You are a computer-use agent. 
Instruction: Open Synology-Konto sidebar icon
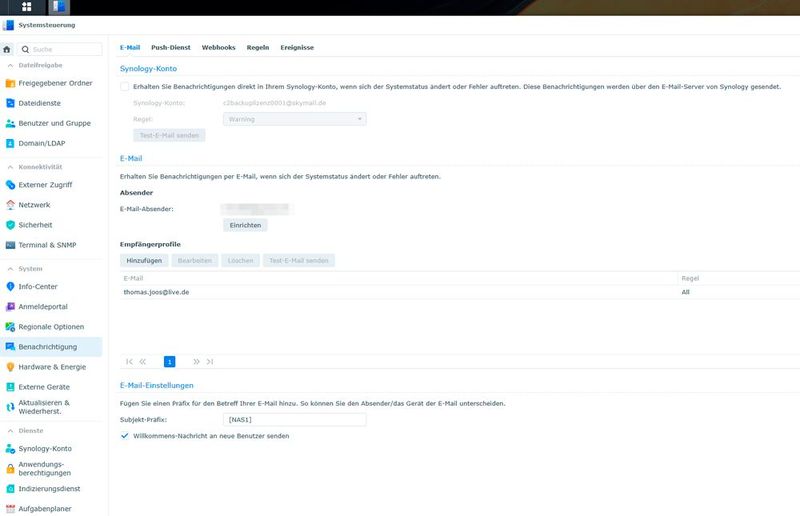10,449
